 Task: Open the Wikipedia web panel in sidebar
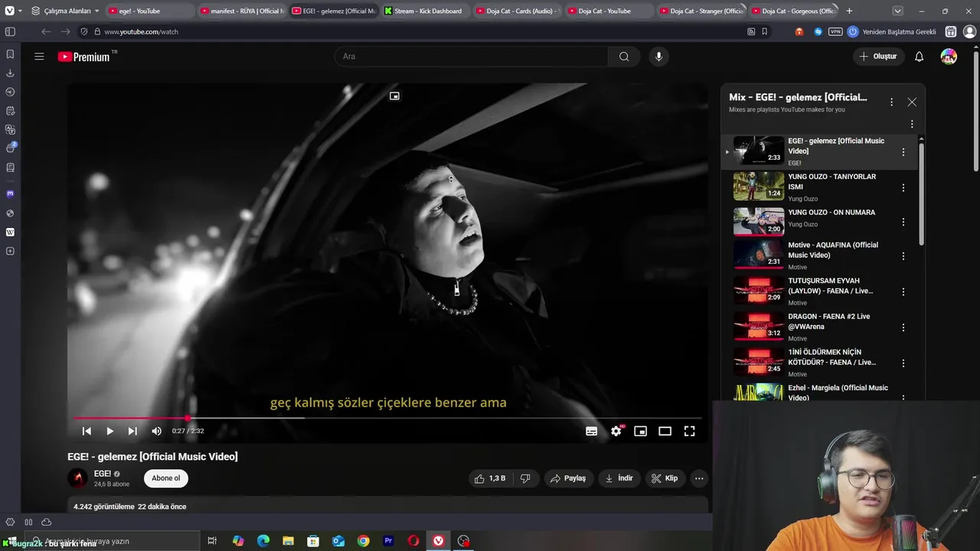coord(10,232)
